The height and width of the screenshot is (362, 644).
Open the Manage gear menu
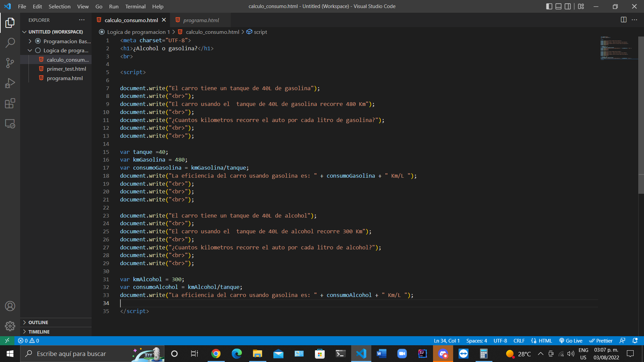pyautogui.click(x=10, y=326)
